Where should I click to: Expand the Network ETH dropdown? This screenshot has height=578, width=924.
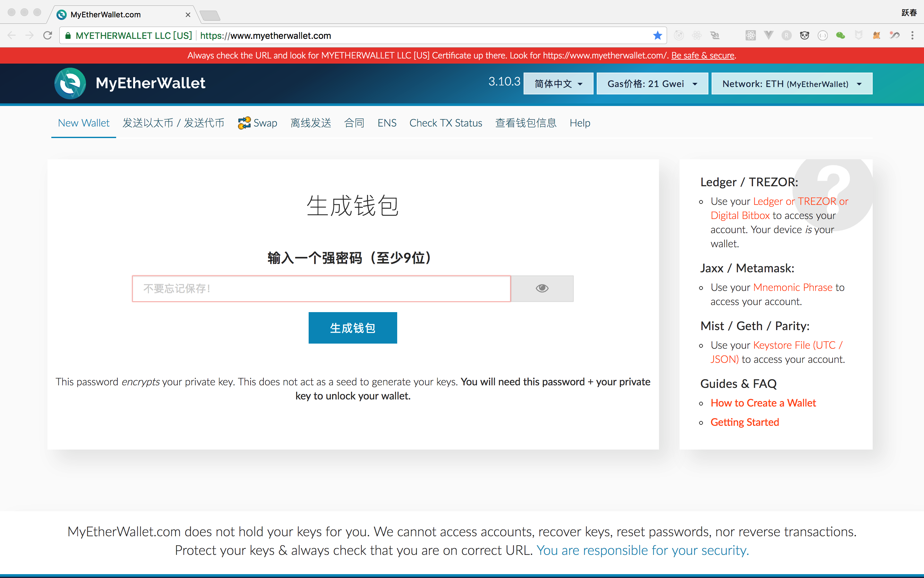(x=791, y=83)
